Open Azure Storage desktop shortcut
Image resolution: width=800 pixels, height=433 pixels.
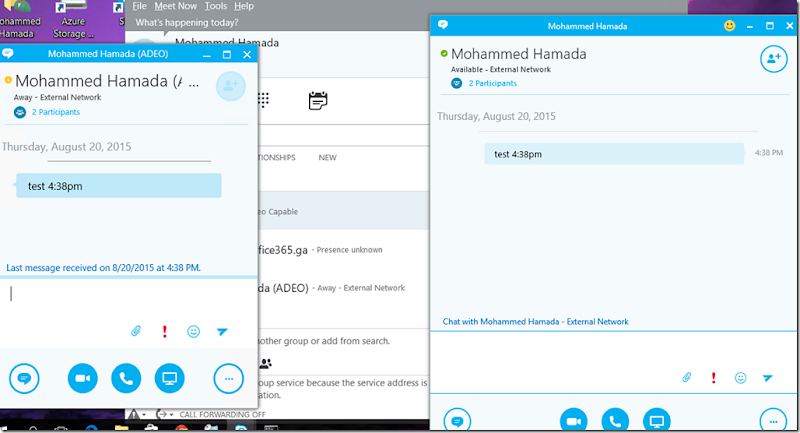pos(73,20)
